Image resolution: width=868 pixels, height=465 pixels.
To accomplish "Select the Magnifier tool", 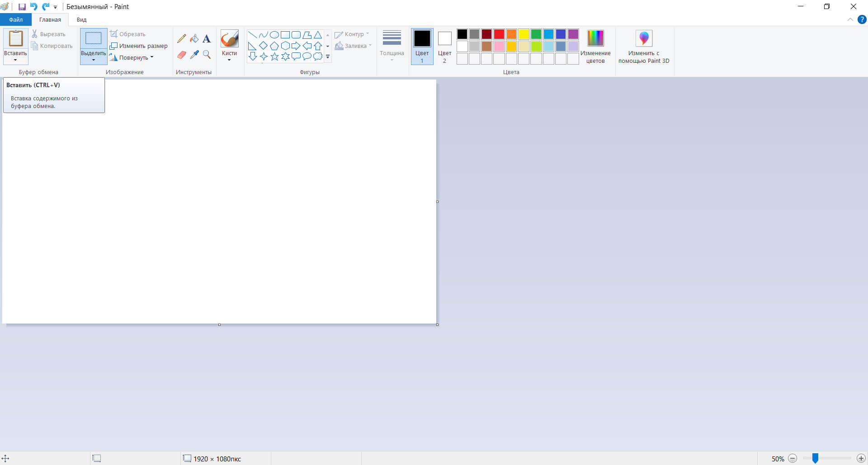I will coord(207,55).
